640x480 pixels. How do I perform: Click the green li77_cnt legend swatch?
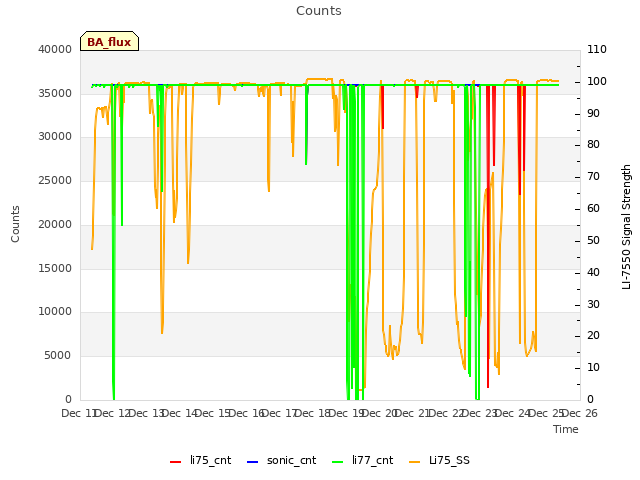coord(338,462)
